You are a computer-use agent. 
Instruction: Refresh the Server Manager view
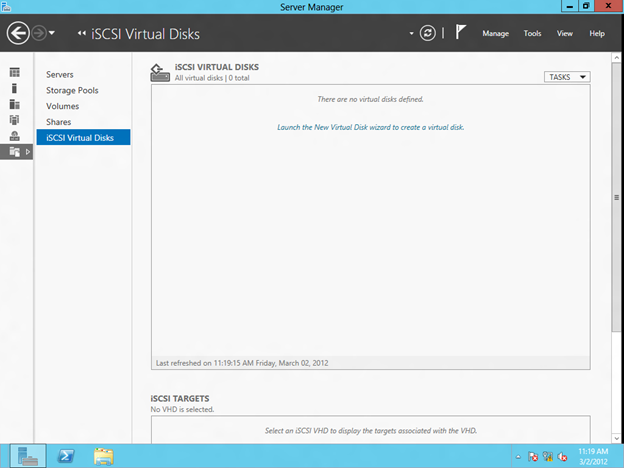(428, 33)
